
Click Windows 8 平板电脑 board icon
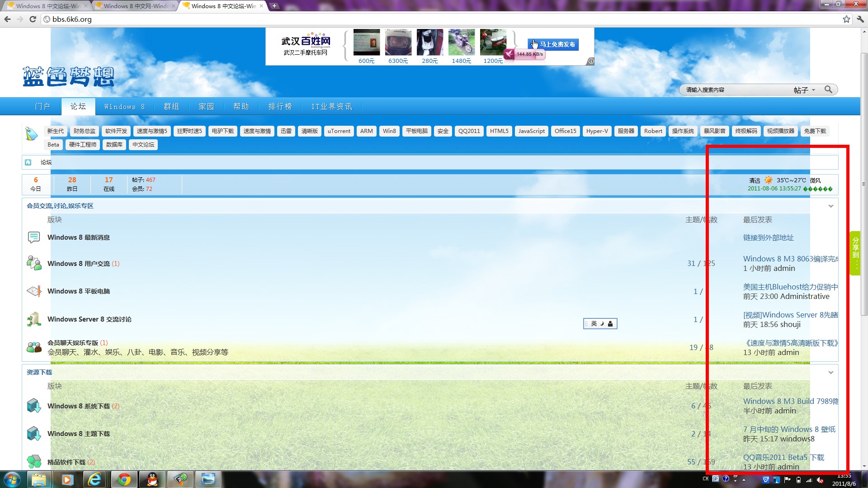(34, 291)
